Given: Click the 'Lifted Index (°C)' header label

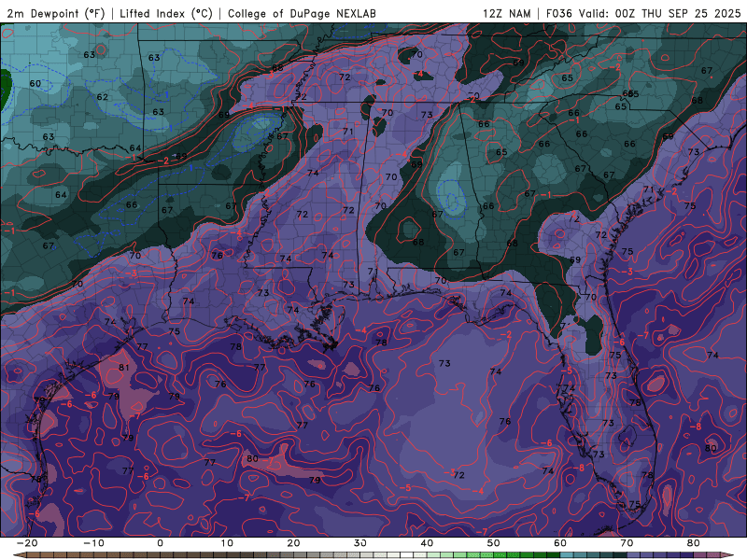Looking at the screenshot, I should tap(166, 13).
